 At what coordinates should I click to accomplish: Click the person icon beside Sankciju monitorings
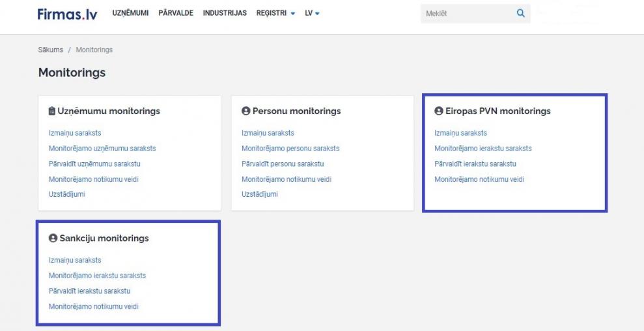click(x=53, y=238)
